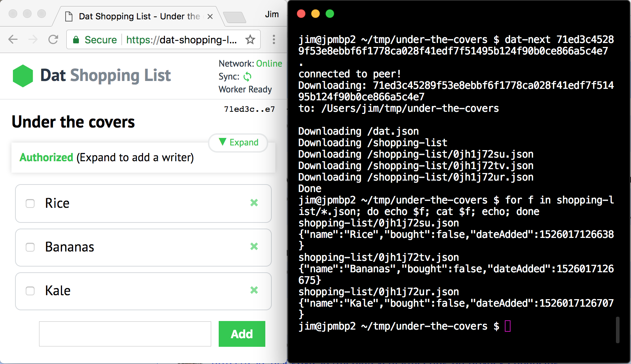Open the Chrome three-dot menu
This screenshot has height=364, width=631.
[274, 39]
